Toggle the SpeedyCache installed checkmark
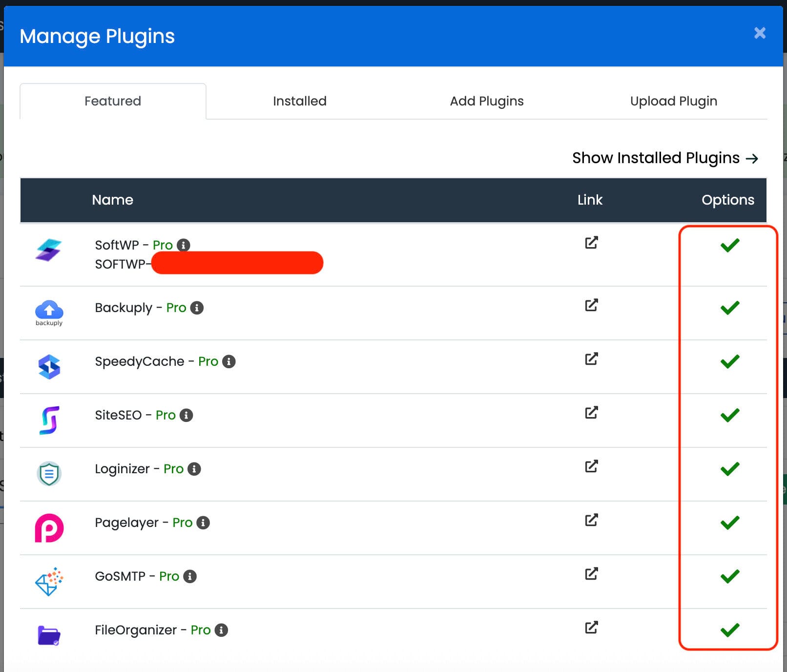This screenshot has height=672, width=787. click(x=729, y=361)
